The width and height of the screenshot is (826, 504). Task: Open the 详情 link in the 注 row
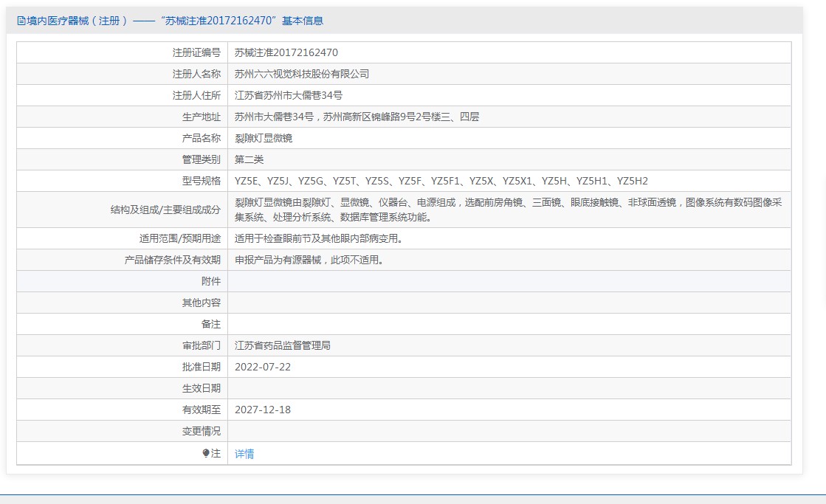coord(244,453)
